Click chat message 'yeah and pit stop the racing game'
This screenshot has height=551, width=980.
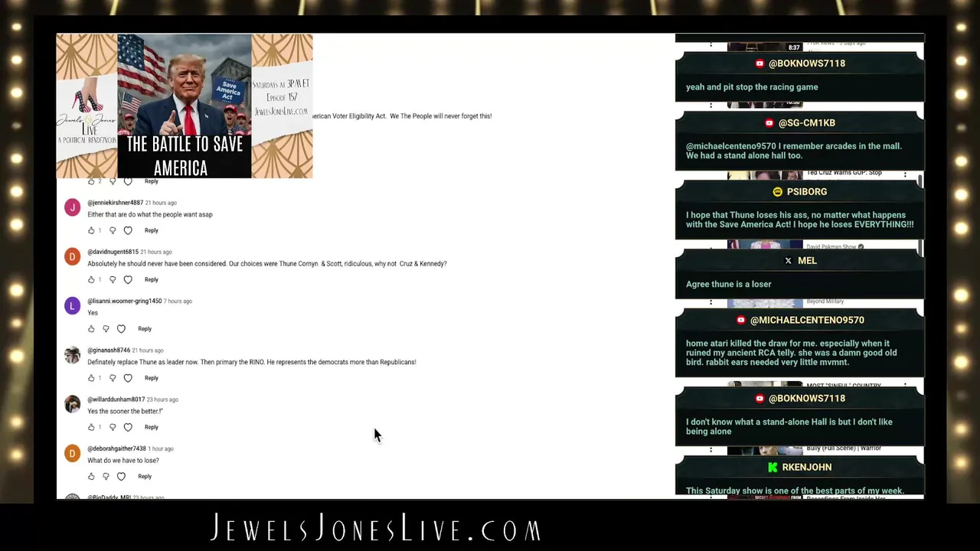752,87
